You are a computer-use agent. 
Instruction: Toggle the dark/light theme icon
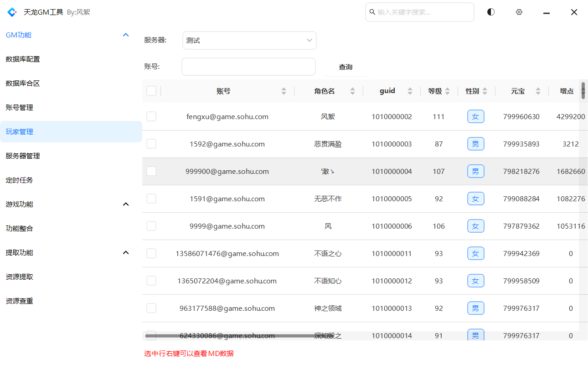click(x=490, y=12)
